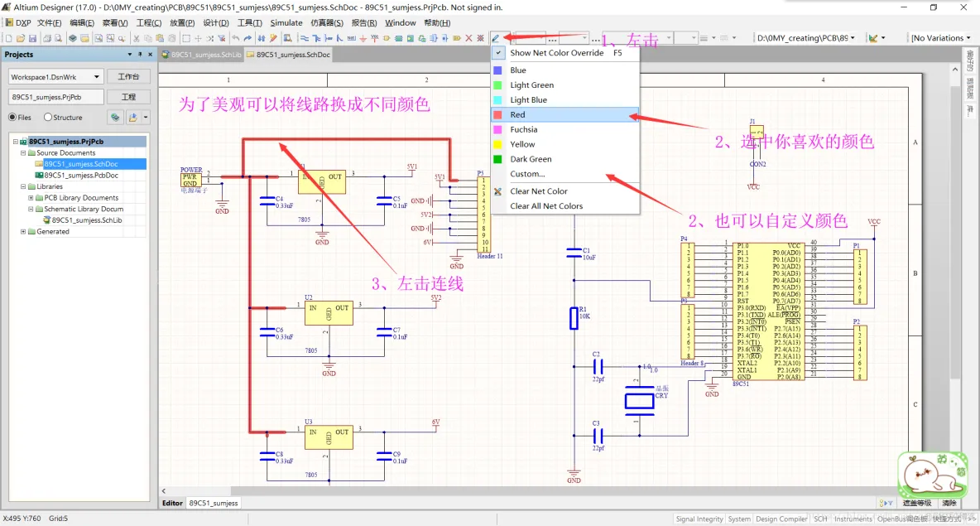Open the No Variations dropdown
Image resolution: width=980 pixels, height=526 pixels.
[x=968, y=38]
